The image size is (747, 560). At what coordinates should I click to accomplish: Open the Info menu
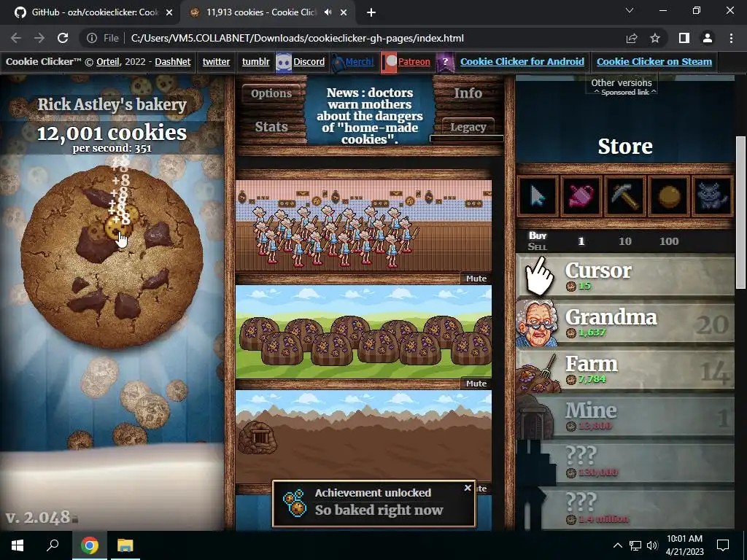pyautogui.click(x=468, y=93)
